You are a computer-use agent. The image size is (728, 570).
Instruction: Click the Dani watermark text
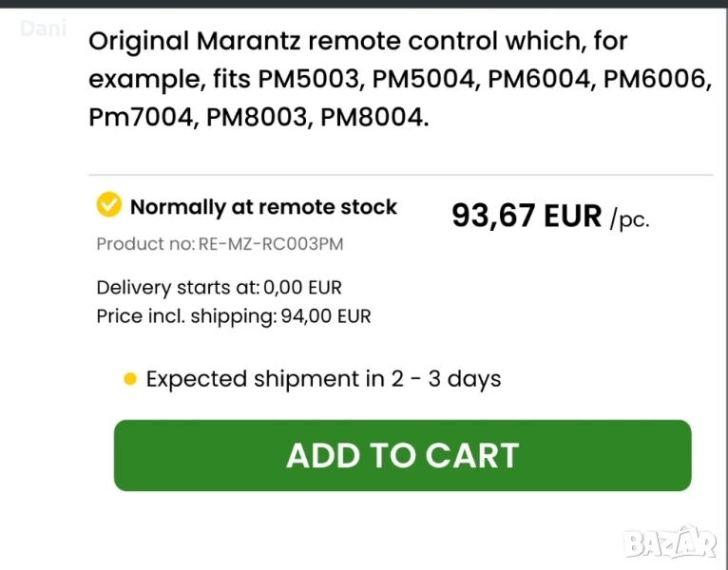44,28
